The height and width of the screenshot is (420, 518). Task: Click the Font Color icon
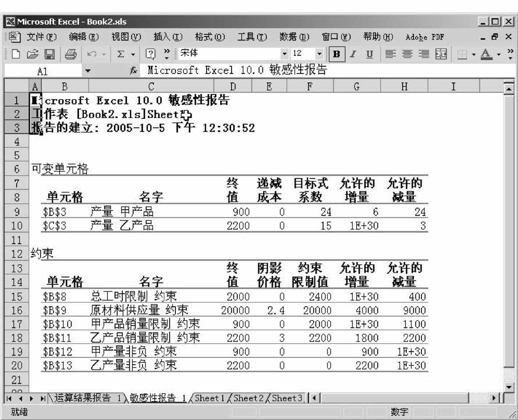[486, 54]
